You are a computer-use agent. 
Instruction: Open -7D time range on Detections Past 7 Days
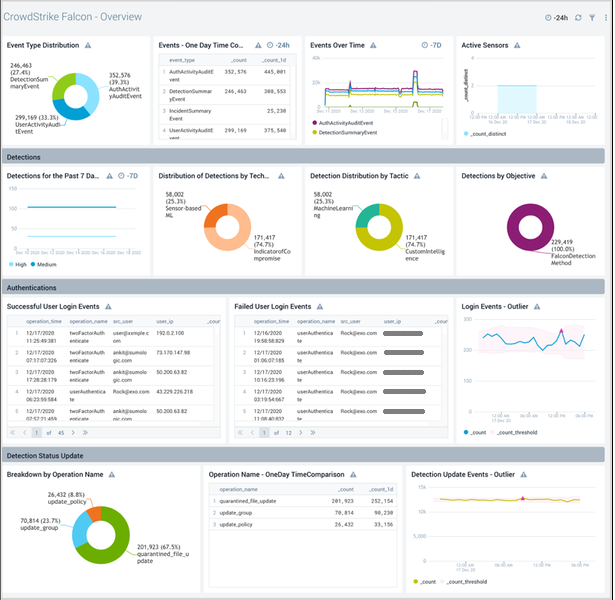pyautogui.click(x=127, y=176)
